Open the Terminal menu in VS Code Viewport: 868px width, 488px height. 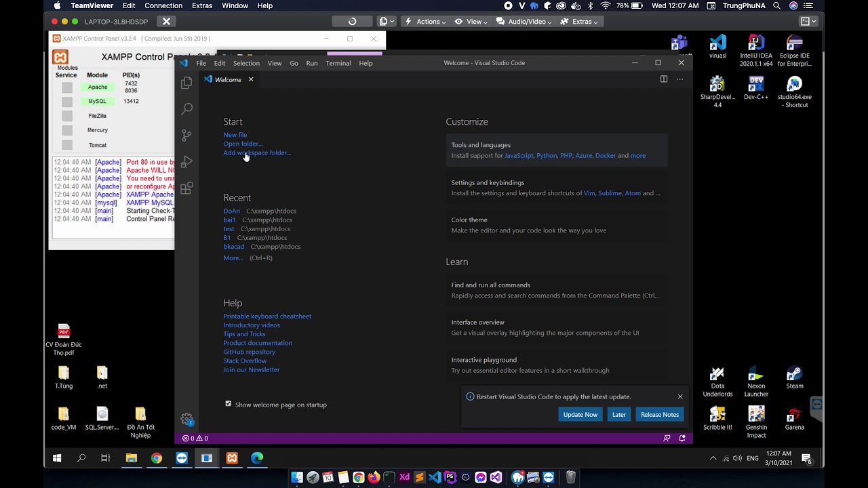tap(338, 63)
